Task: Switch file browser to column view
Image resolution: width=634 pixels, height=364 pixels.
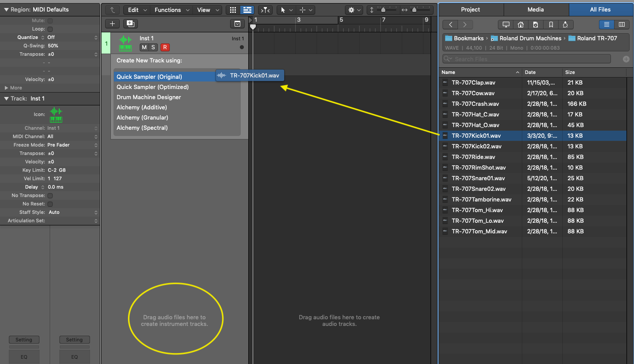Action: click(622, 25)
